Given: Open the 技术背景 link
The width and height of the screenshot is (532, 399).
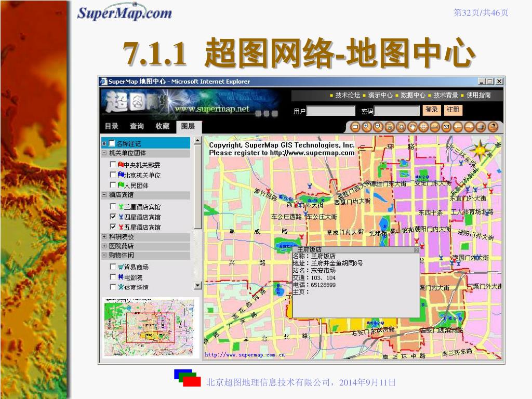Looking at the screenshot, I should click(445, 96).
